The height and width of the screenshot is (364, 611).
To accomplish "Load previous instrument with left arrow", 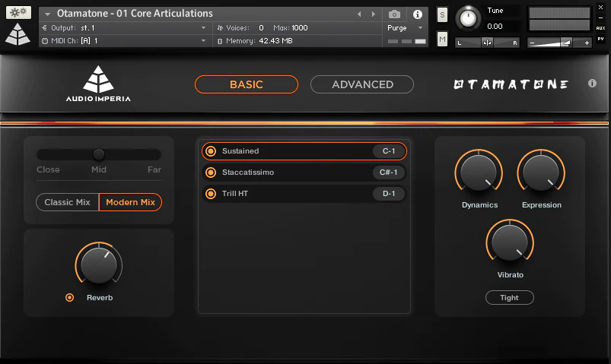I will [x=359, y=14].
